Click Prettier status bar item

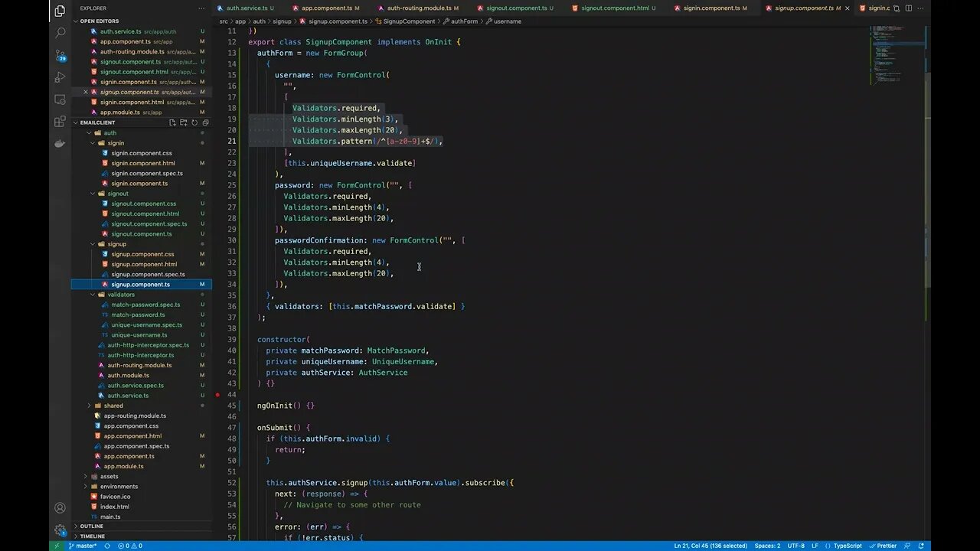tap(883, 546)
